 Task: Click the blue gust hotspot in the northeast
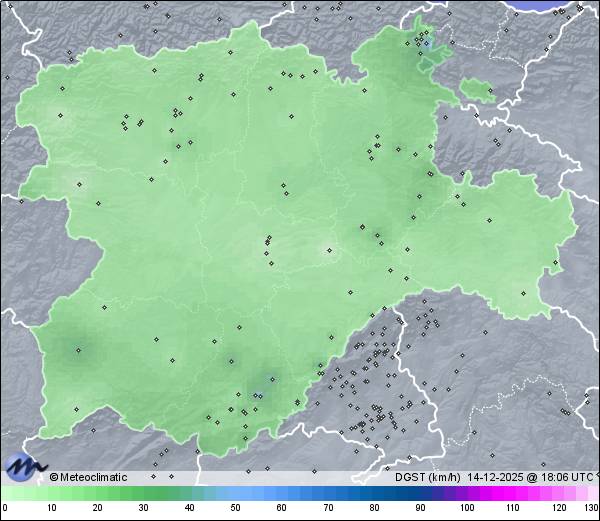pyautogui.click(x=428, y=45)
